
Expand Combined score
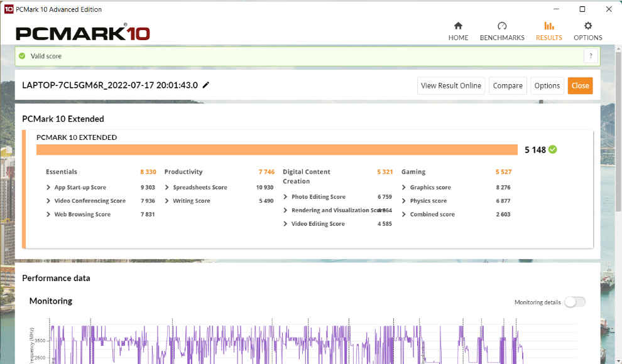pyautogui.click(x=404, y=214)
